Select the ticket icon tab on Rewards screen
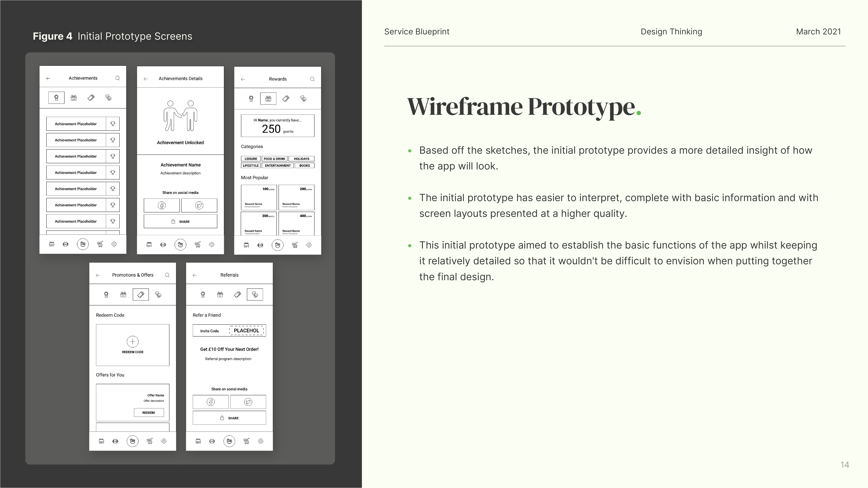The image size is (868, 488). click(286, 99)
